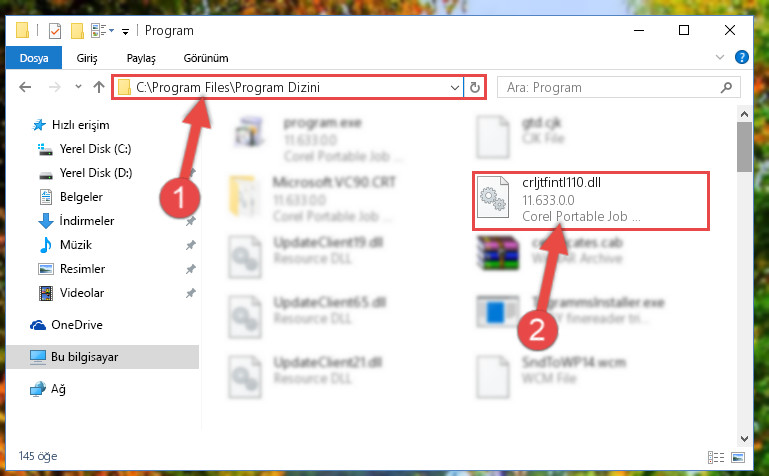
Task: Open the İndirmeler folder in sidebar
Action: pos(87,221)
